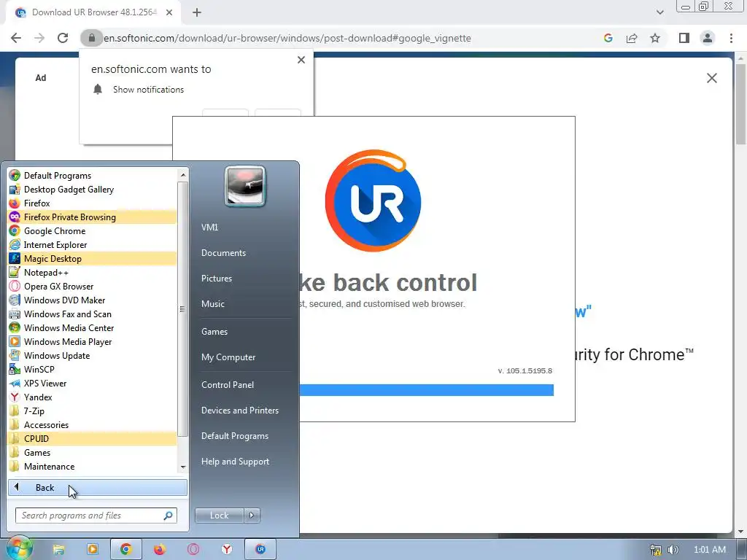
Task: Launch XPS Viewer
Action: tap(93, 383)
